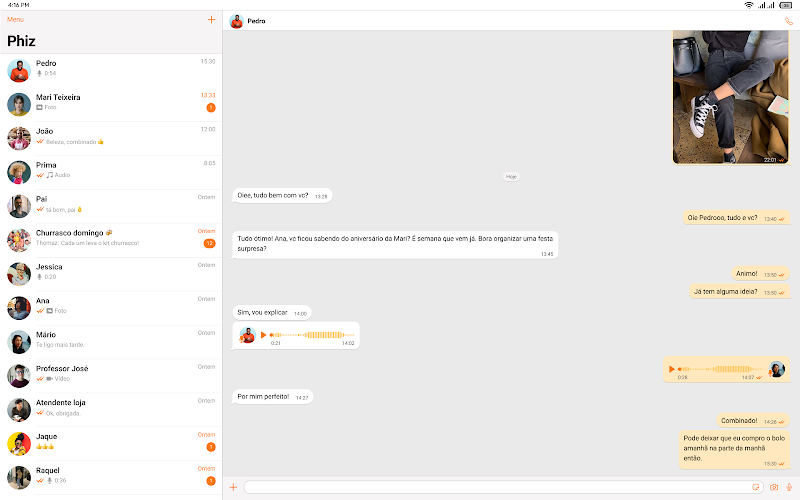Open the camera icon in composer

tap(774, 487)
